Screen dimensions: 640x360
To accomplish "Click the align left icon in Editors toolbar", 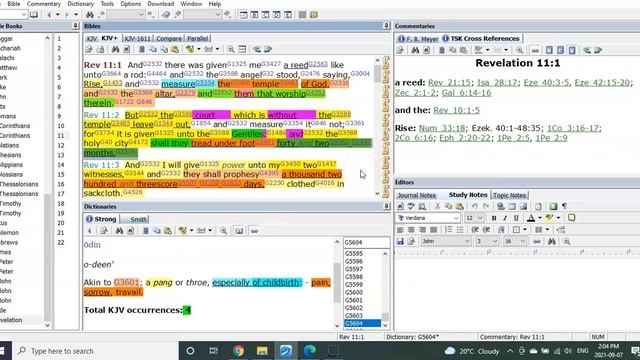I will coord(400,230).
